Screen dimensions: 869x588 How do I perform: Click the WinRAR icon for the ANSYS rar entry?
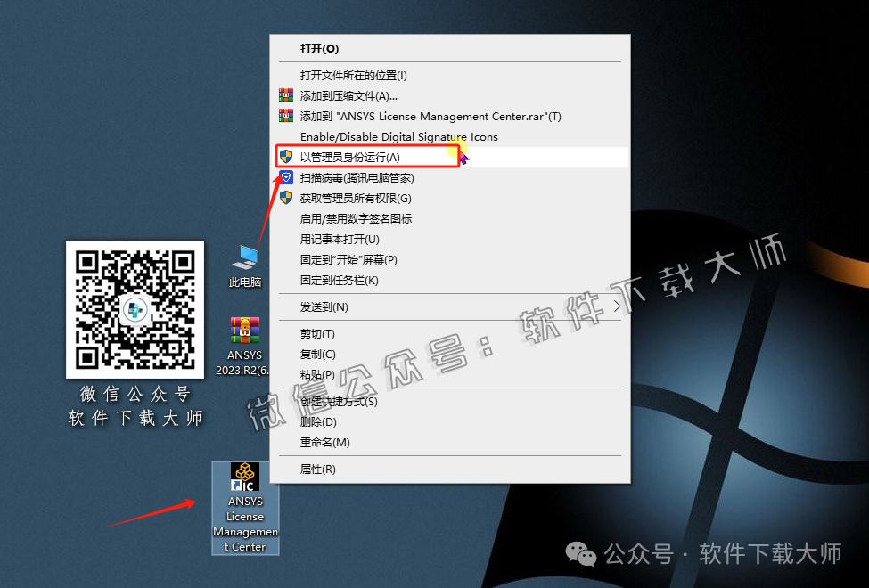pyautogui.click(x=286, y=115)
